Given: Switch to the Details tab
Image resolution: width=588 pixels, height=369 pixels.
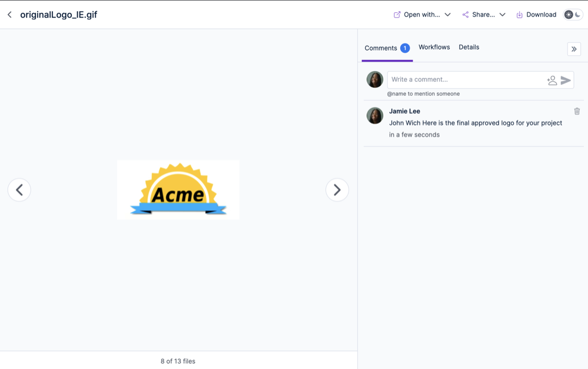Looking at the screenshot, I should (469, 47).
